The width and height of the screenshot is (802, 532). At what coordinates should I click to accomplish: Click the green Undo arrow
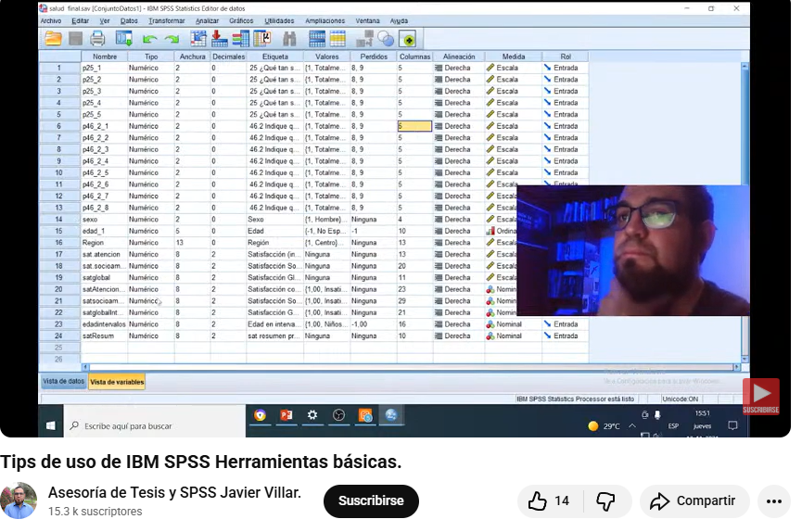pyautogui.click(x=149, y=39)
